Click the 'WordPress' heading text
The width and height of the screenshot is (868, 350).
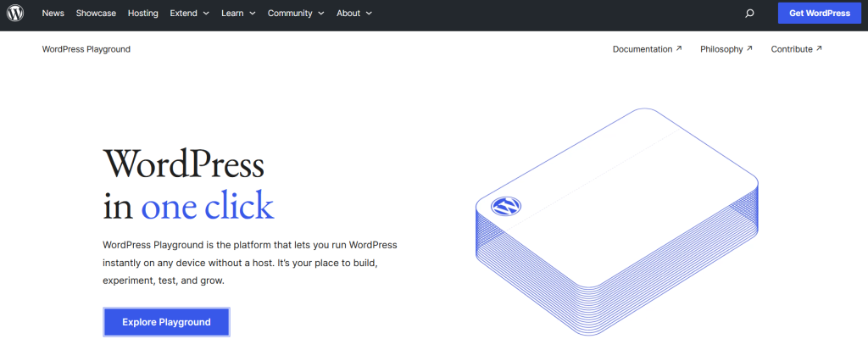184,164
